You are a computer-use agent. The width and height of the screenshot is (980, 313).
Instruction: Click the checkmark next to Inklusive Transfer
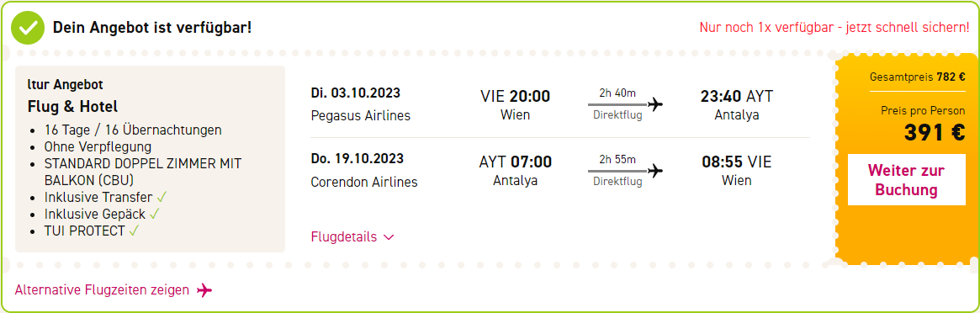[162, 198]
